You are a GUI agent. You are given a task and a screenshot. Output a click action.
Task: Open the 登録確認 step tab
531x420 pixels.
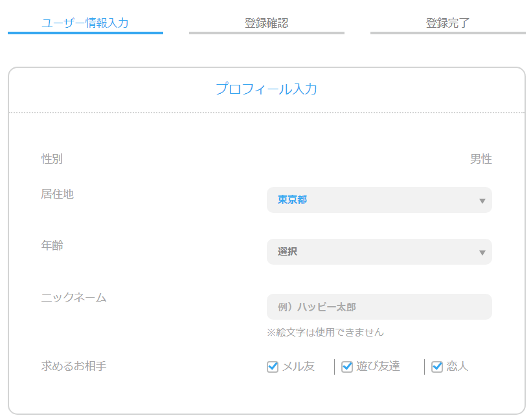coord(266,23)
